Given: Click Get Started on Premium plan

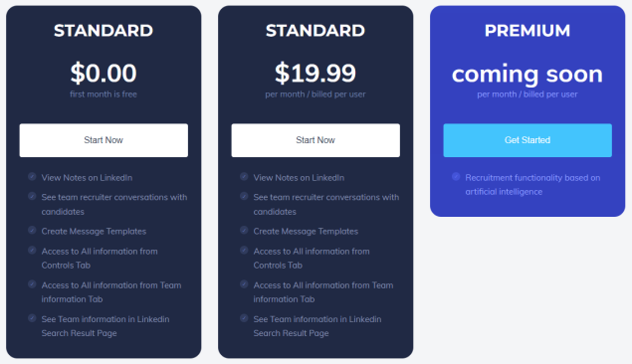Looking at the screenshot, I should click(527, 140).
